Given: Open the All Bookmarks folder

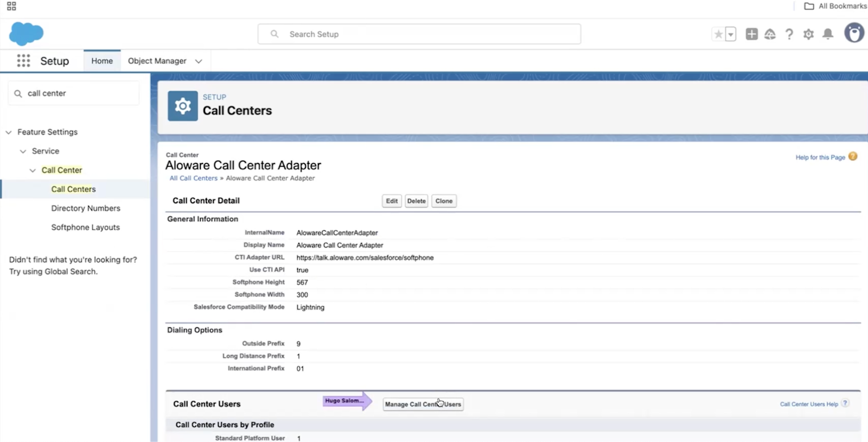Looking at the screenshot, I should tap(835, 6).
